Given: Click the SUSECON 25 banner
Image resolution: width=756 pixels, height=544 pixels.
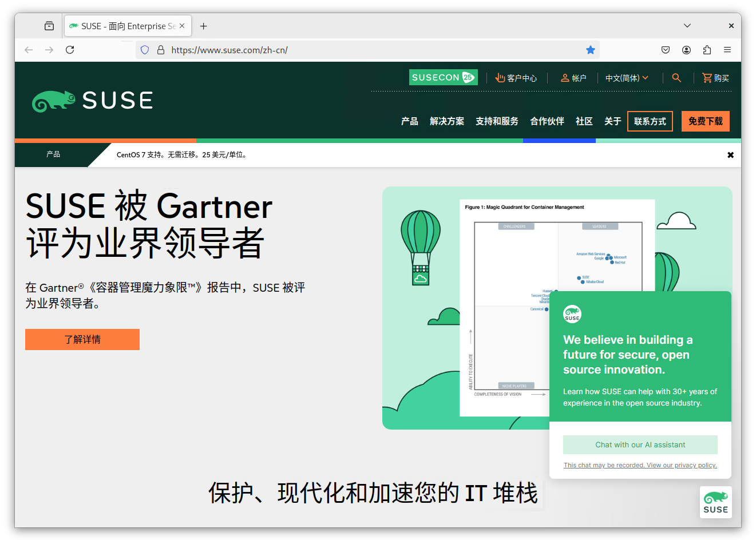Looking at the screenshot, I should pyautogui.click(x=443, y=77).
